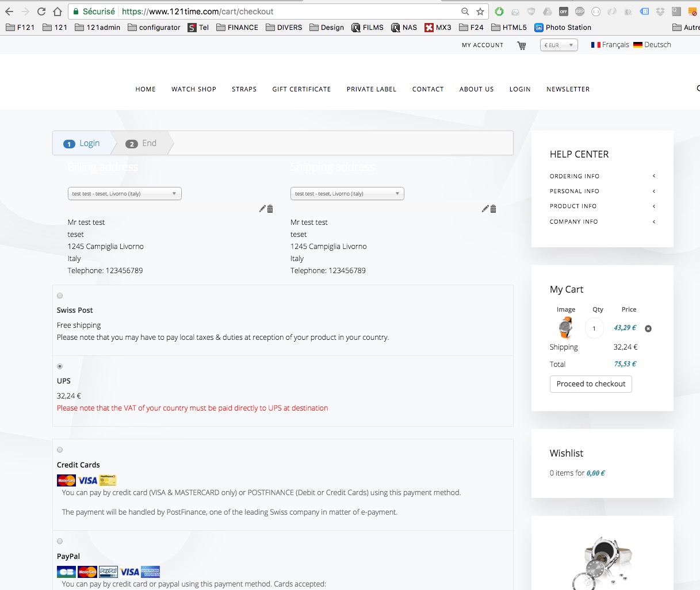Image resolution: width=700 pixels, height=590 pixels.
Task: Open the zoom magnifier icon in address bar
Action: [465, 12]
